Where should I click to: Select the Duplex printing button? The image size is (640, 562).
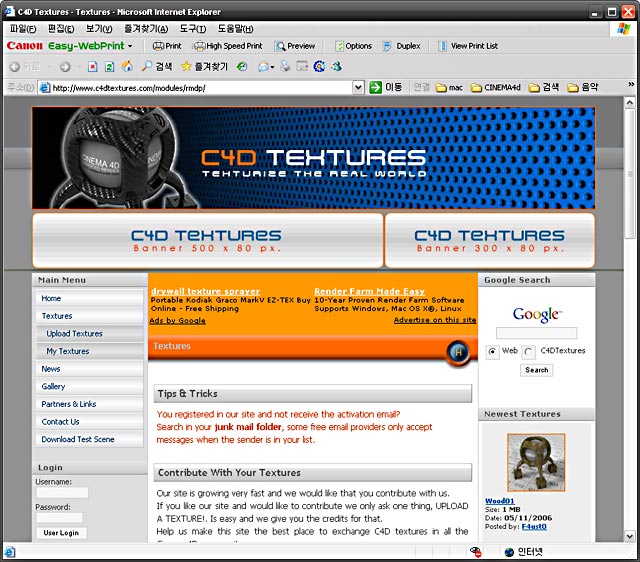402,46
